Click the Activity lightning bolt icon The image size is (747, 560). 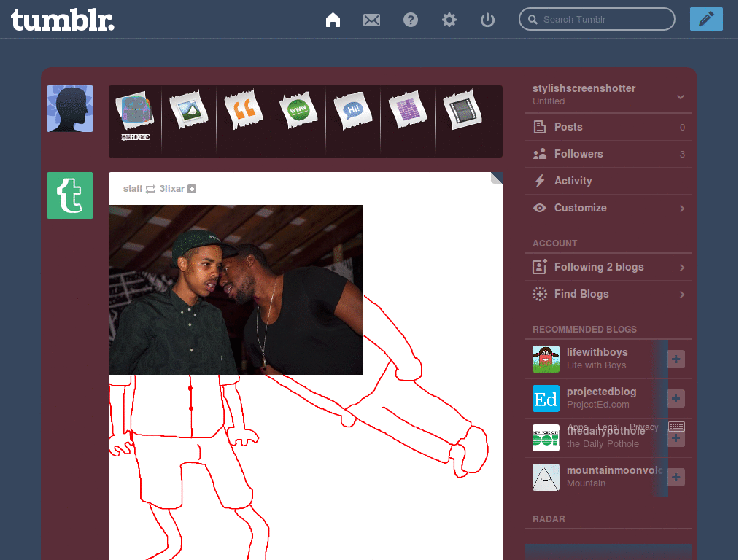click(x=539, y=181)
